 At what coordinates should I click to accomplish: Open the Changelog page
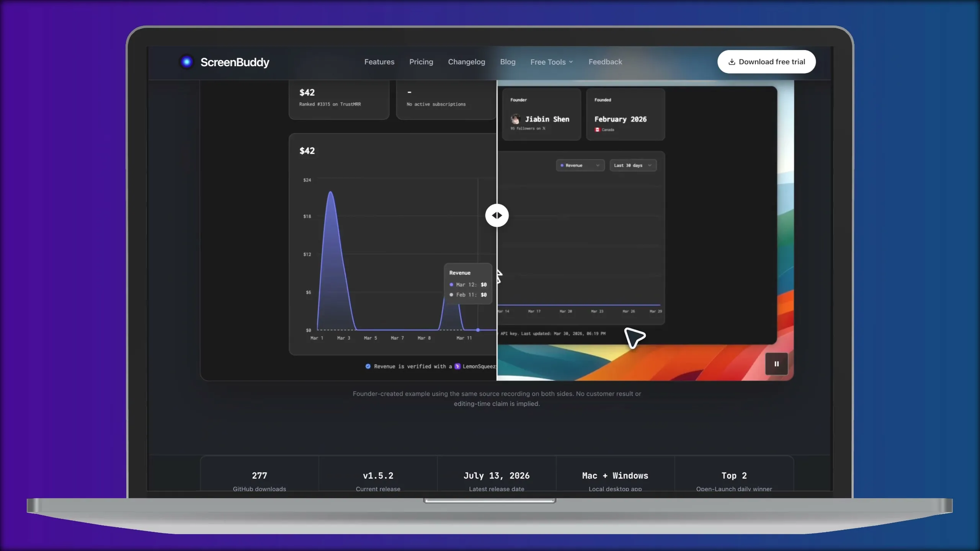point(466,62)
